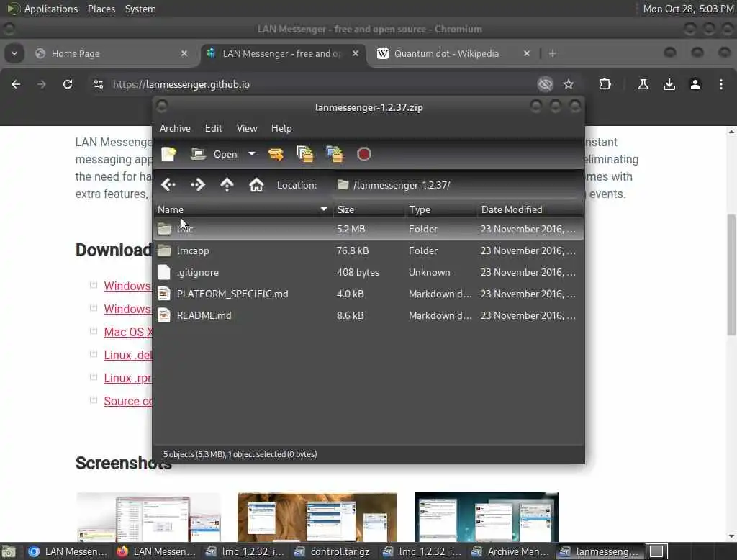Open the View menu in the archive manager
The width and height of the screenshot is (737, 560).
(247, 128)
